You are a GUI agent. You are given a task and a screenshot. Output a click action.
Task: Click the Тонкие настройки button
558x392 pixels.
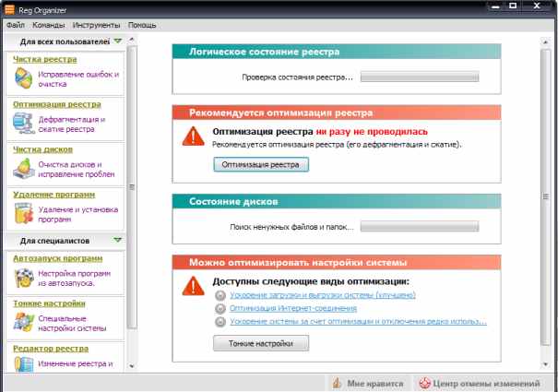coord(261,343)
